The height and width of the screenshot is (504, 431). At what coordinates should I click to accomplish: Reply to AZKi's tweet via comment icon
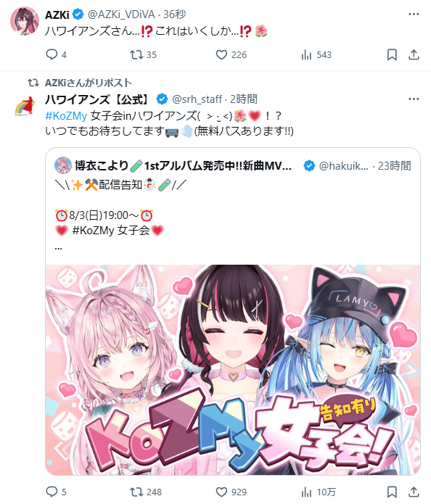52,54
